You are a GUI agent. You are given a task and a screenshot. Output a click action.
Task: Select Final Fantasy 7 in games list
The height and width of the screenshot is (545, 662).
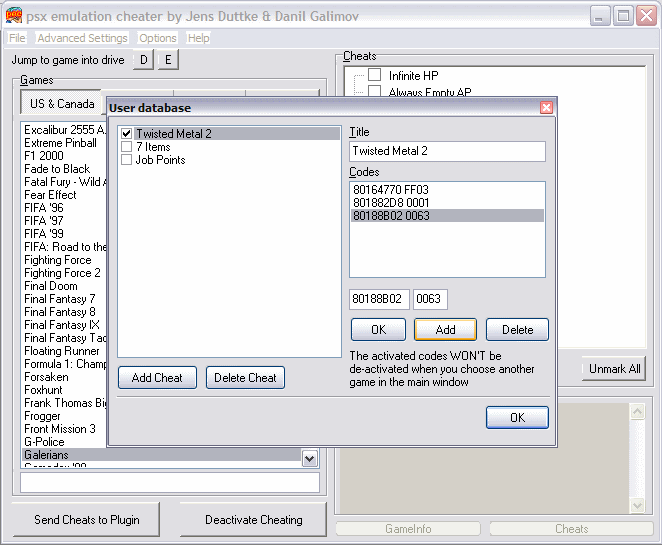point(60,299)
